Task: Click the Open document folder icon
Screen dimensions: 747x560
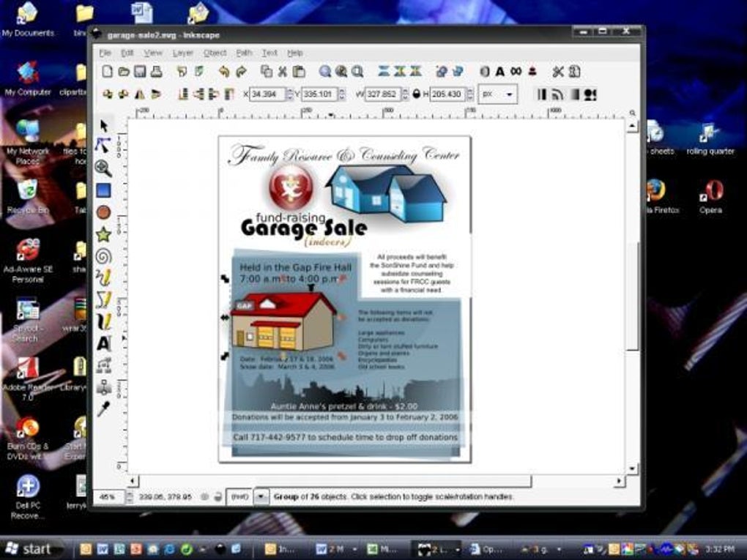Action: pyautogui.click(x=124, y=72)
